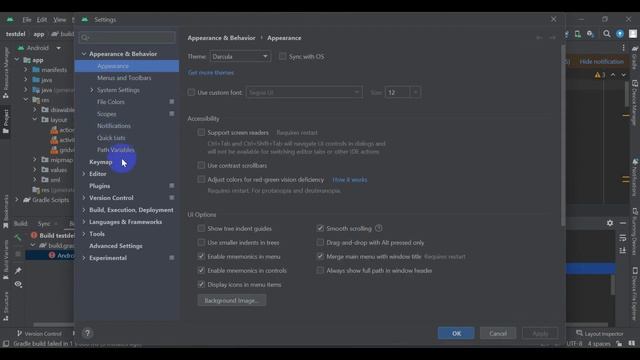The height and width of the screenshot is (360, 640).
Task: Click the pin icon in build tool window
Action: coord(18,271)
